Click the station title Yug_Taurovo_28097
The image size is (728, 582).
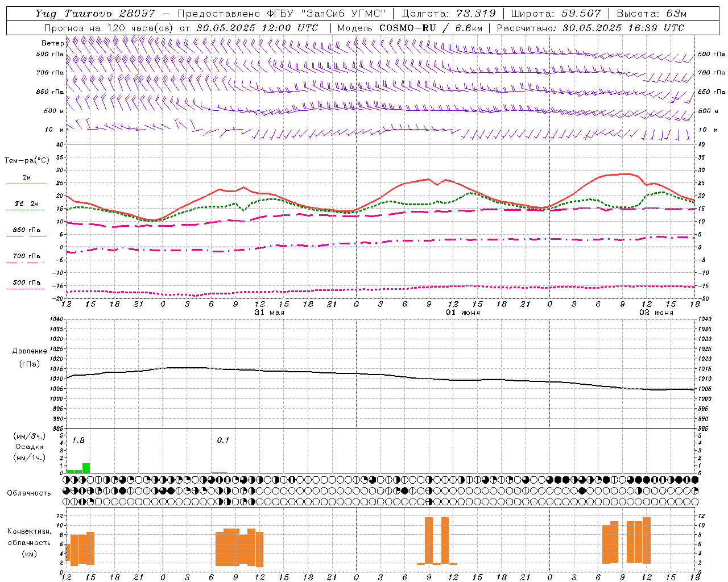pos(95,14)
